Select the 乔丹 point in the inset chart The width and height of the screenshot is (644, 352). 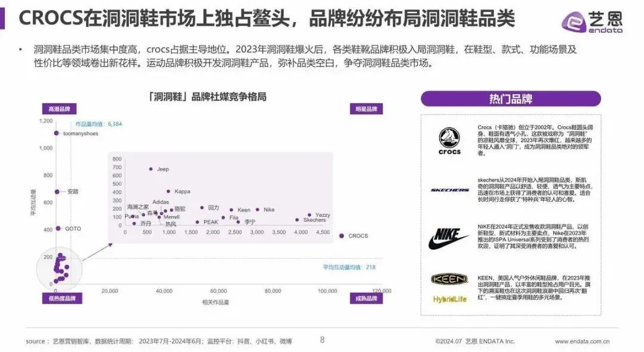(134, 223)
